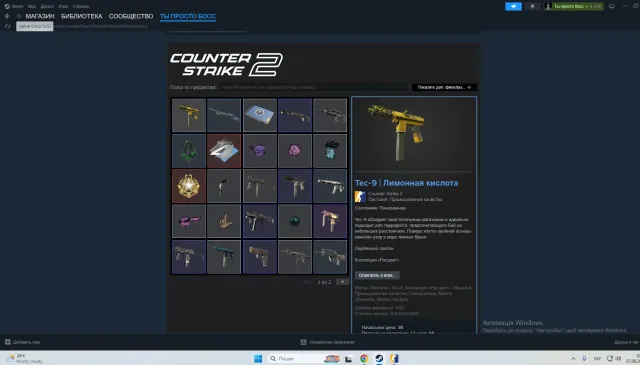Go to next inventory page arrow
Image resolution: width=640 pixels, height=365 pixels.
click(x=342, y=282)
